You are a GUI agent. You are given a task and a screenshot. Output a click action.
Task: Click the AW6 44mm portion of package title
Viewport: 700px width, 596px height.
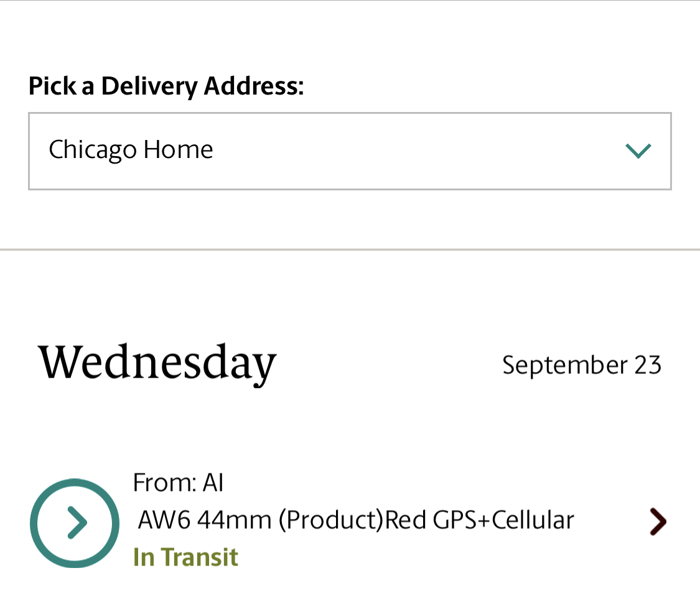[205, 520]
